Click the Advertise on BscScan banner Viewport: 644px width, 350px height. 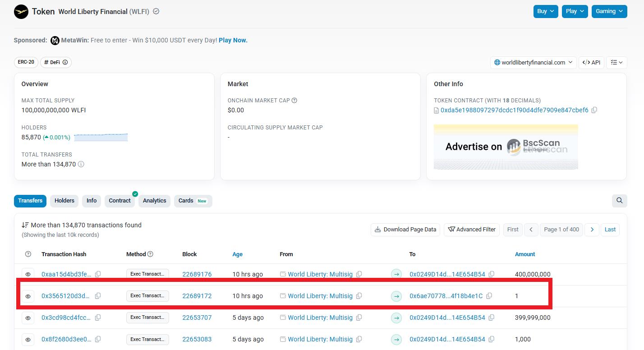click(x=506, y=147)
